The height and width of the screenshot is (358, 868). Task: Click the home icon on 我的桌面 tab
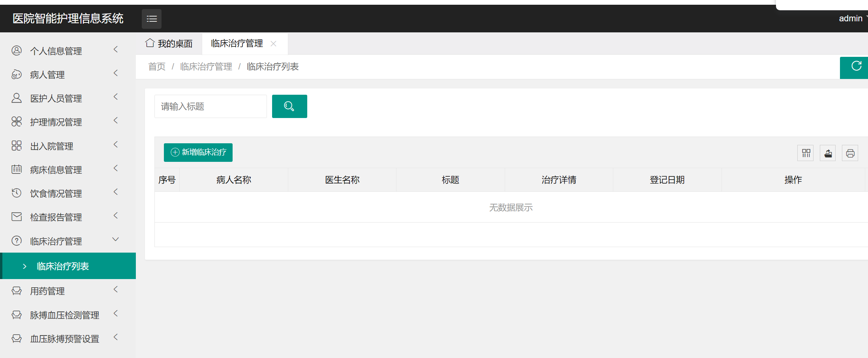pyautogui.click(x=150, y=43)
